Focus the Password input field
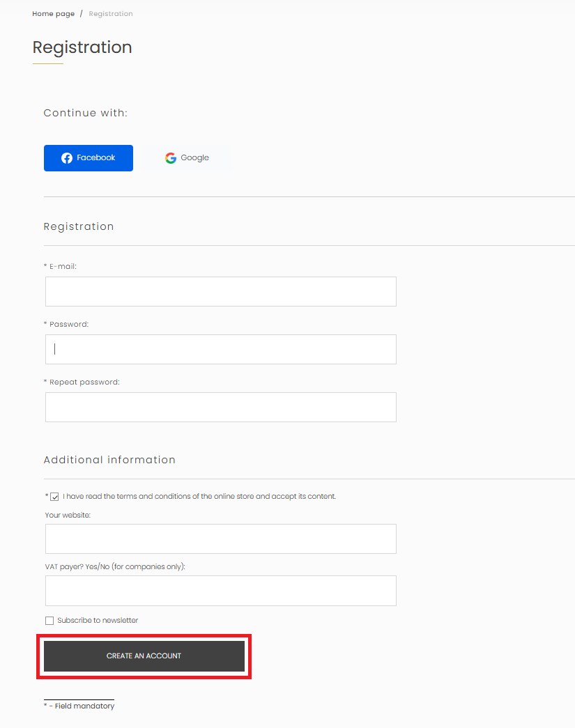 [x=220, y=349]
